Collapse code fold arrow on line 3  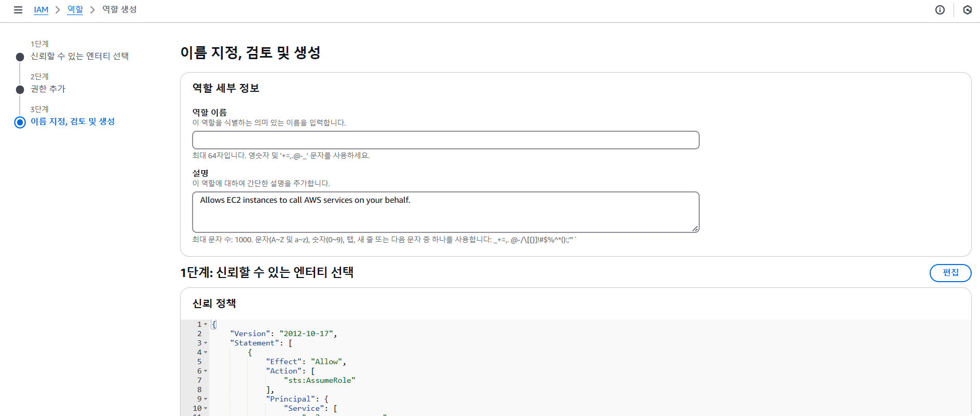point(206,343)
